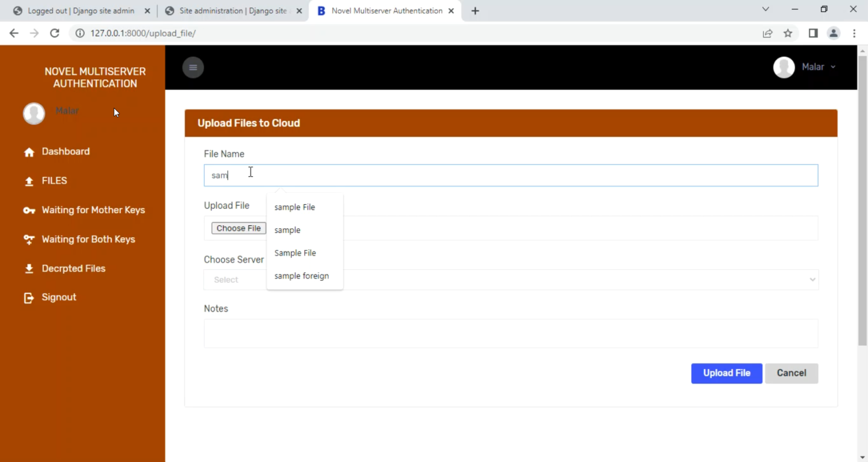Screen dimensions: 868x462
Task: Switch to the Logged out Django tab
Action: (x=80, y=11)
